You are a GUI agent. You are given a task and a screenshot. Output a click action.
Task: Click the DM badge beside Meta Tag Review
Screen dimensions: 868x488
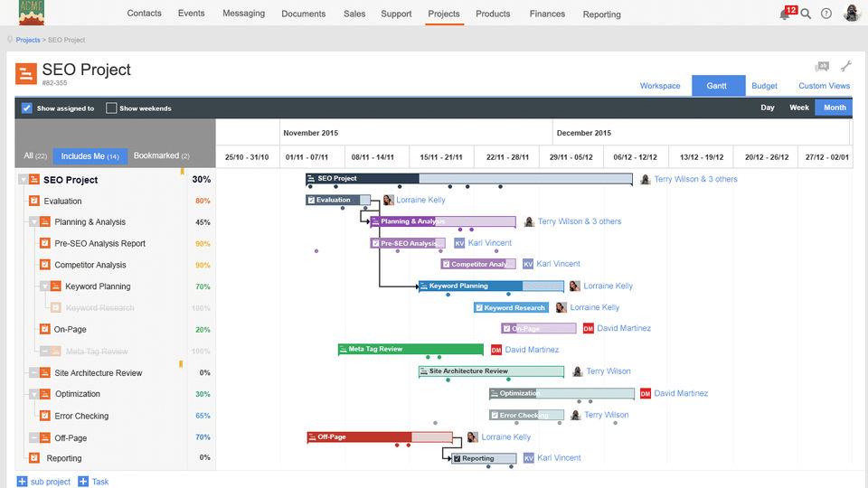pyautogui.click(x=496, y=350)
